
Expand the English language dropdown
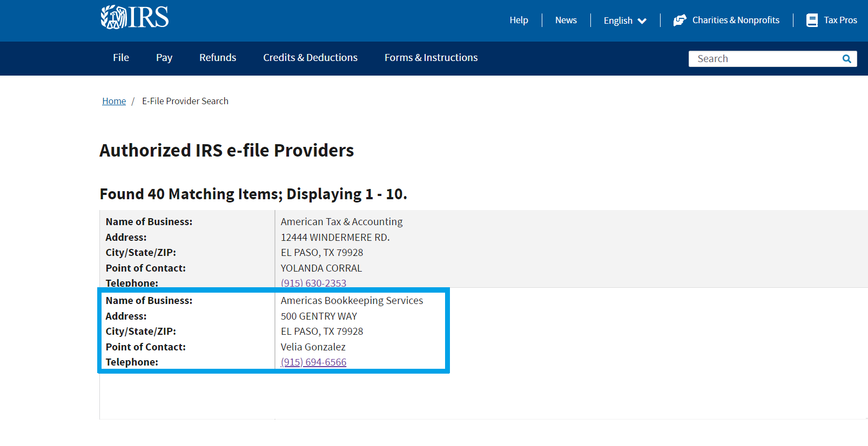[625, 21]
